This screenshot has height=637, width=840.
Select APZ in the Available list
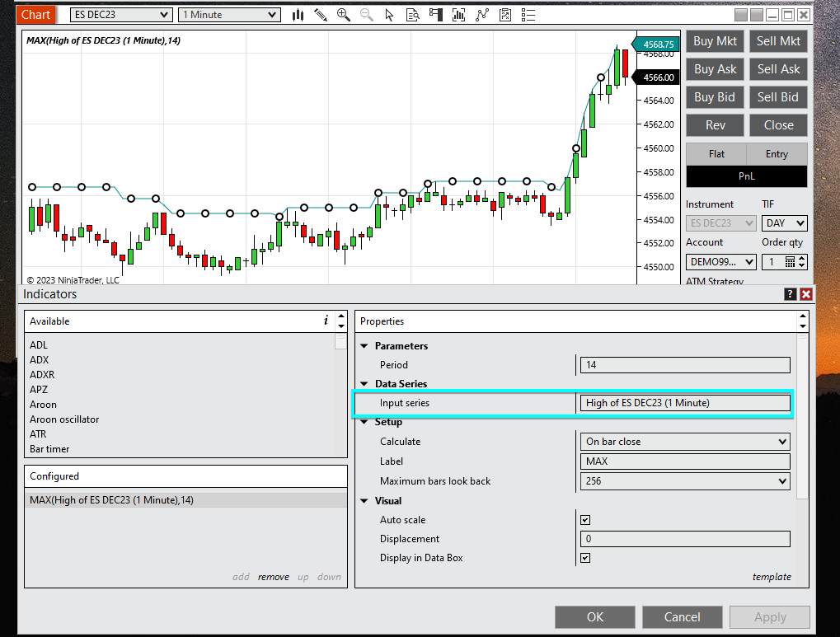pos(39,390)
